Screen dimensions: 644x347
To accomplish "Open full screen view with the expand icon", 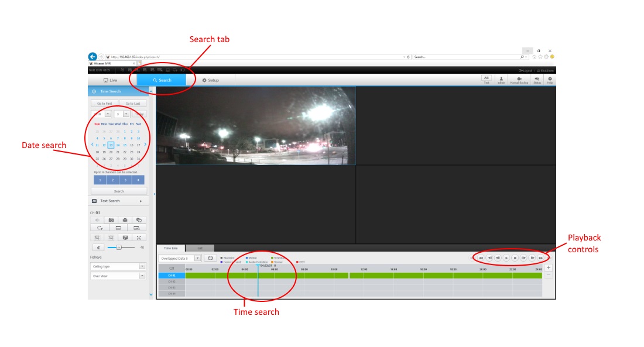I will point(139,238).
